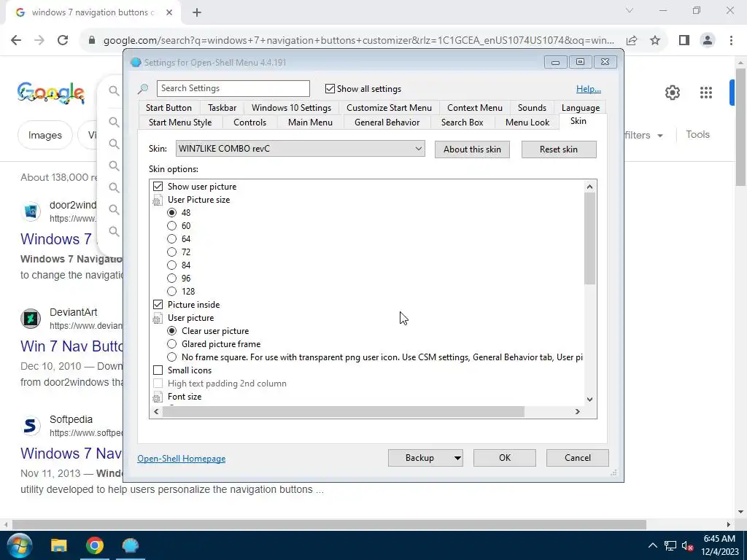Open the Menu Look tab
This screenshot has width=747, height=560.
point(527,122)
